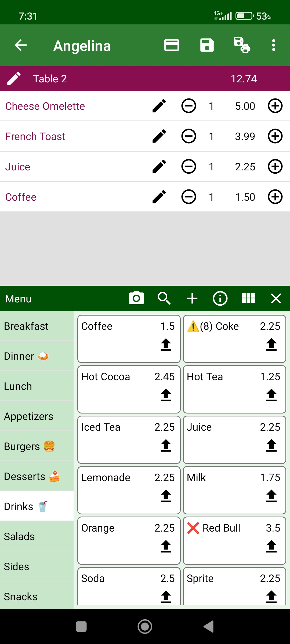
Task: Open the menu camera icon
Action: tap(136, 298)
